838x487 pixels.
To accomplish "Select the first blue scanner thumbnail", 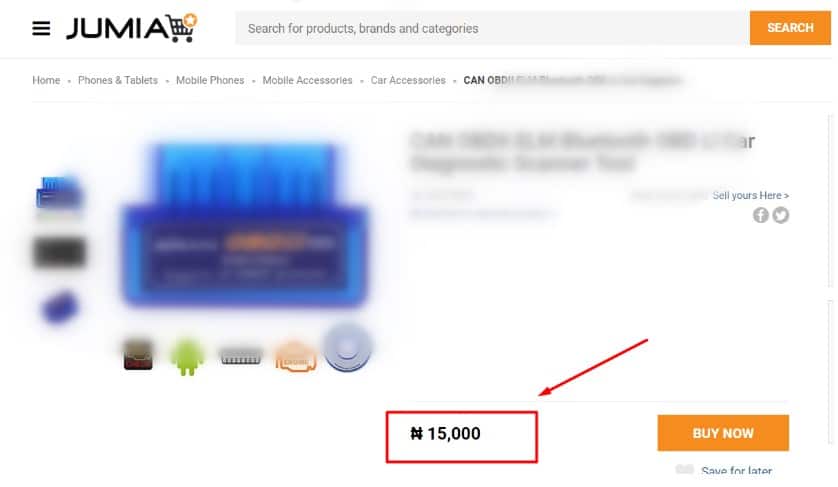I will (59, 194).
